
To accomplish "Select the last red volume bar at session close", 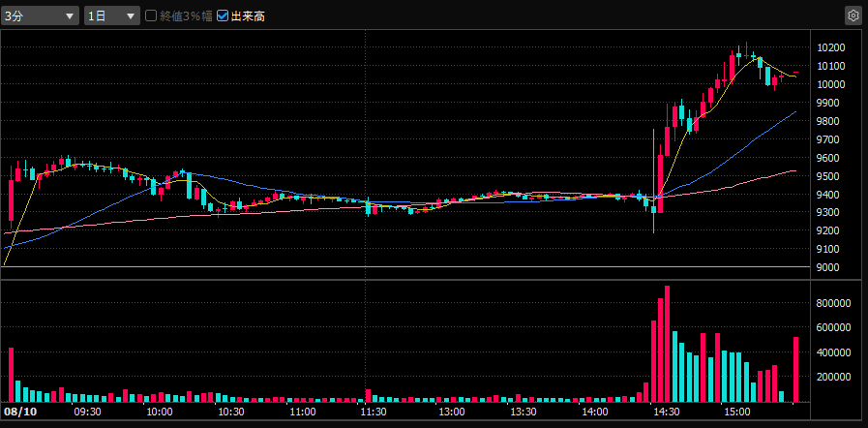I will (x=796, y=369).
